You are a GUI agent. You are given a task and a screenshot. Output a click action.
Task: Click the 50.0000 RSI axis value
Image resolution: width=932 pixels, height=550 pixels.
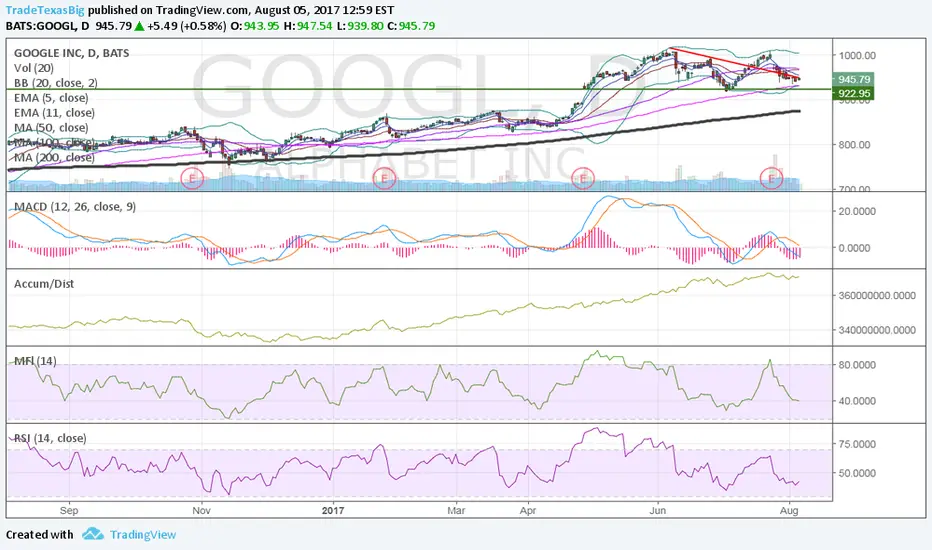[857, 473]
